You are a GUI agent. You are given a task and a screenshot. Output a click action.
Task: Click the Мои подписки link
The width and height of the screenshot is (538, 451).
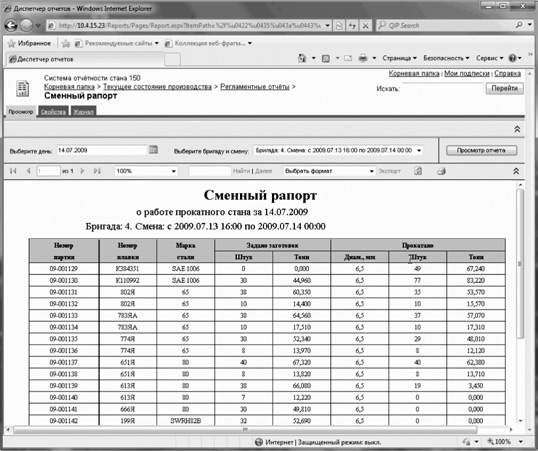(467, 73)
